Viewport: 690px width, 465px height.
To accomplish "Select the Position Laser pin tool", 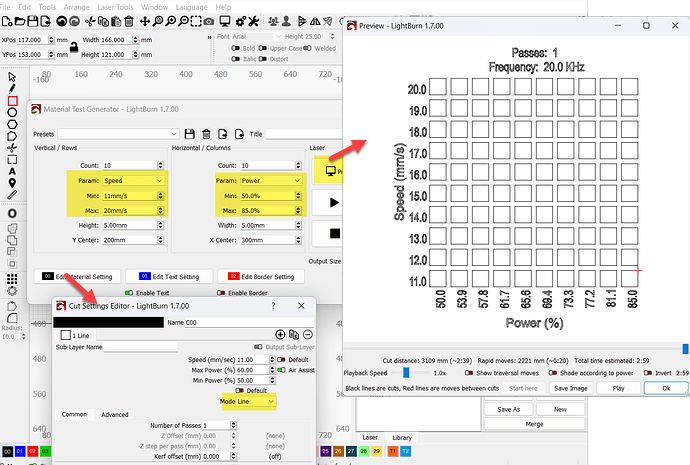I will pyautogui.click(x=12, y=183).
